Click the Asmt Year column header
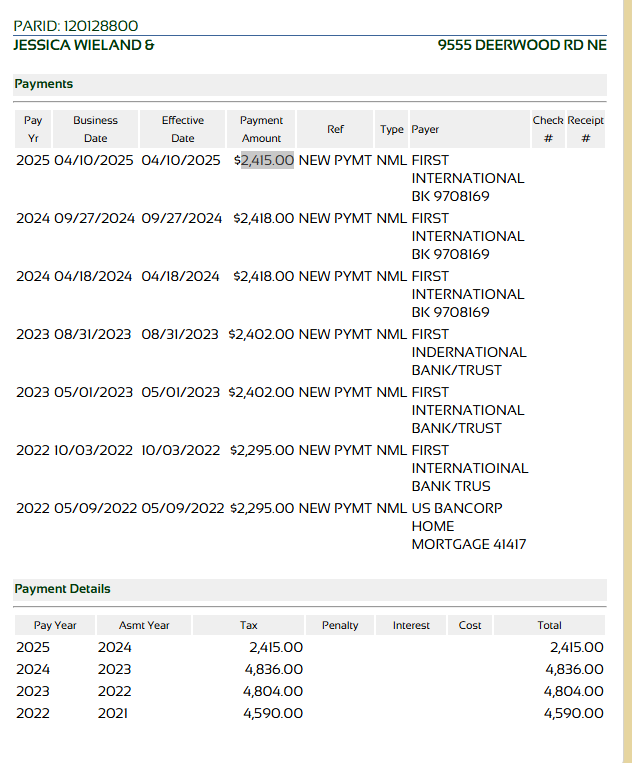This screenshot has height=763, width=632. pos(144,625)
